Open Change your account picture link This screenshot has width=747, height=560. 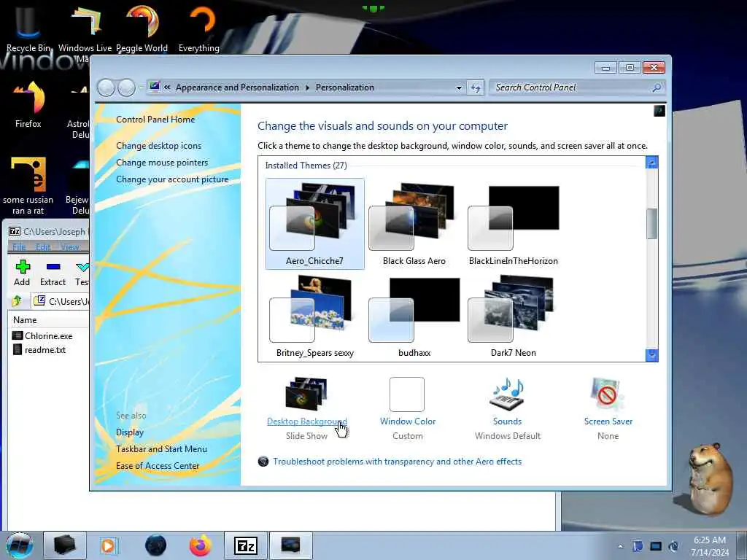pyautogui.click(x=172, y=179)
